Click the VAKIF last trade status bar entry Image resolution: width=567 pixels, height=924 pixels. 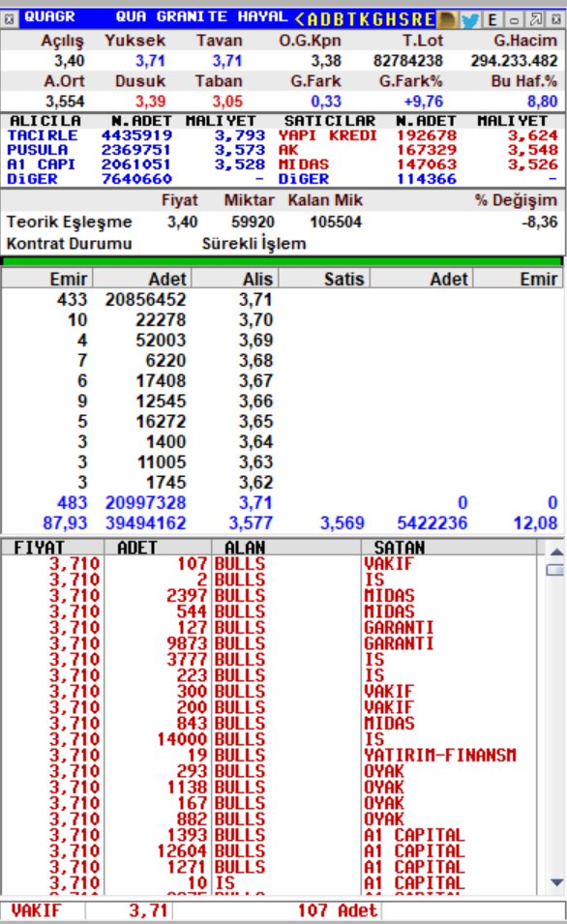(37, 910)
